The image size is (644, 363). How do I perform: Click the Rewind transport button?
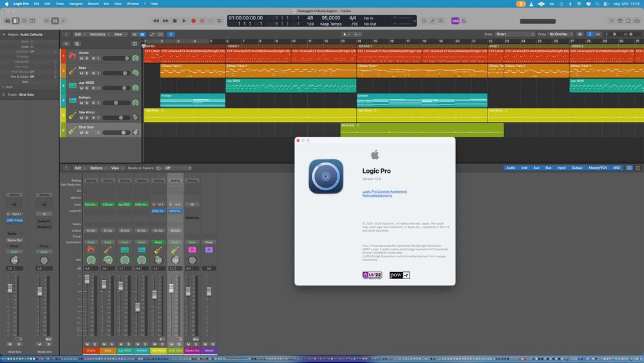156,21
